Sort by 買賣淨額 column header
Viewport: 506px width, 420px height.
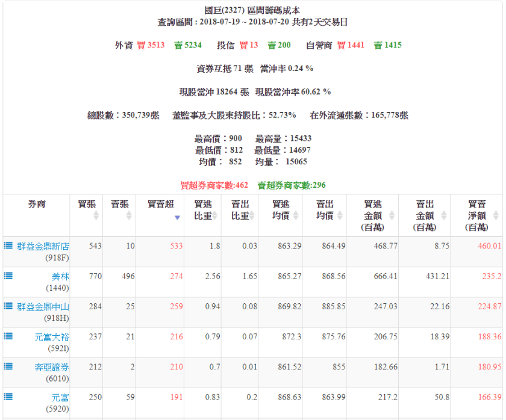click(476, 215)
